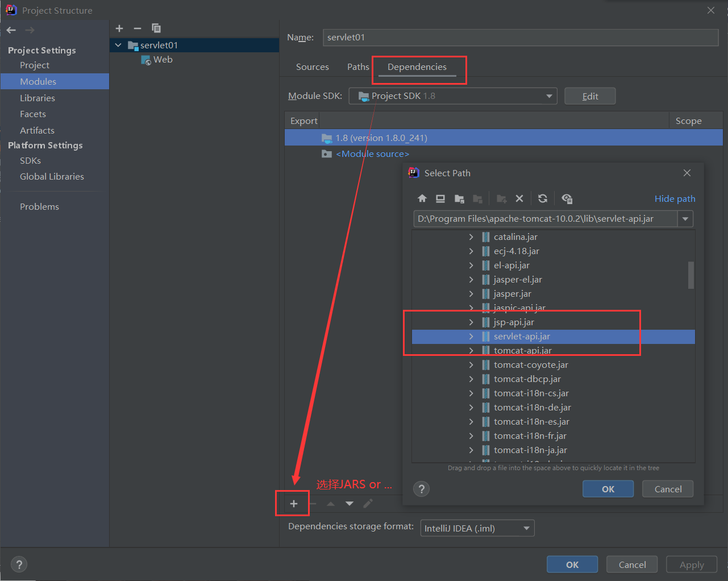Select 1.8 (version 1.8.0_241) dependency row
This screenshot has height=581, width=728.
(x=504, y=138)
